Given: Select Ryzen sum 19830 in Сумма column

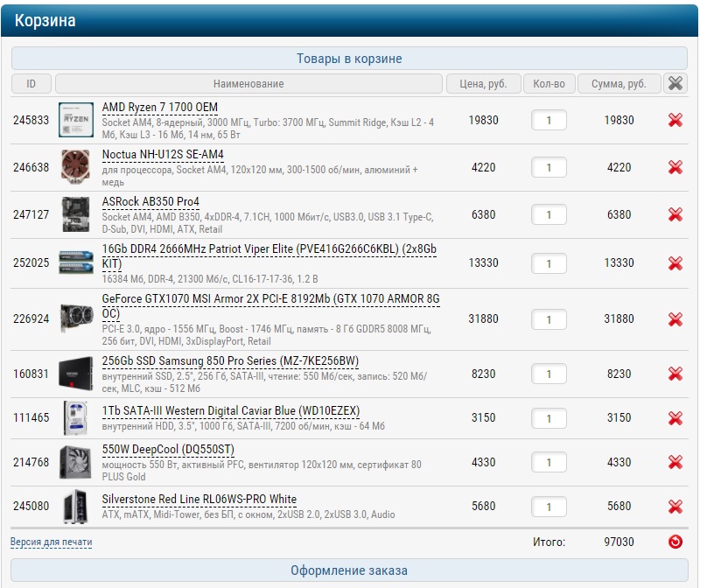Looking at the screenshot, I should pyautogui.click(x=619, y=120).
